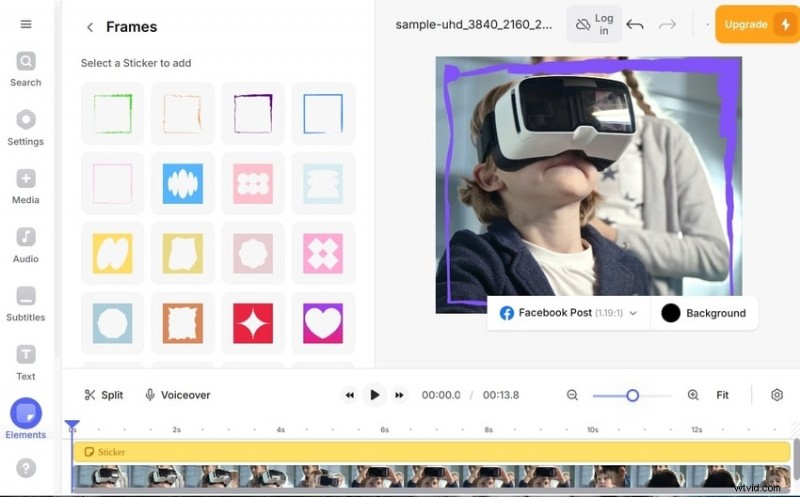The image size is (800, 497).
Task: Open the help question mark icon
Action: 26,468
